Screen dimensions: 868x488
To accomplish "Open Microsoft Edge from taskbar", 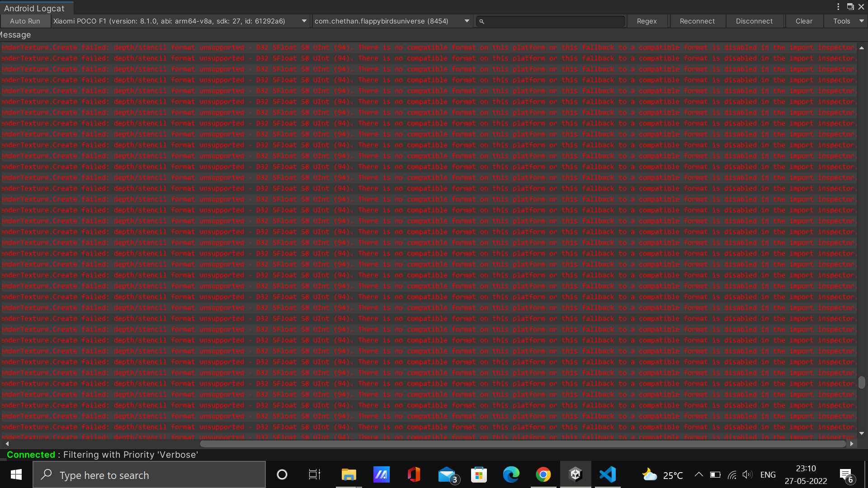I will coord(511,475).
